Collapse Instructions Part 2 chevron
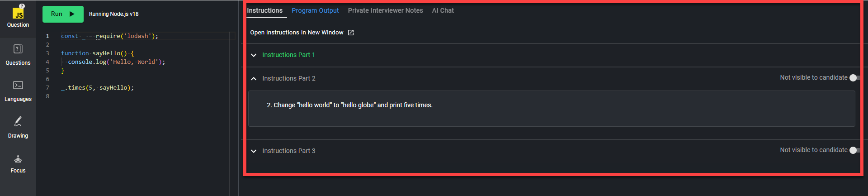Screen dimensions: 868x196 254,79
